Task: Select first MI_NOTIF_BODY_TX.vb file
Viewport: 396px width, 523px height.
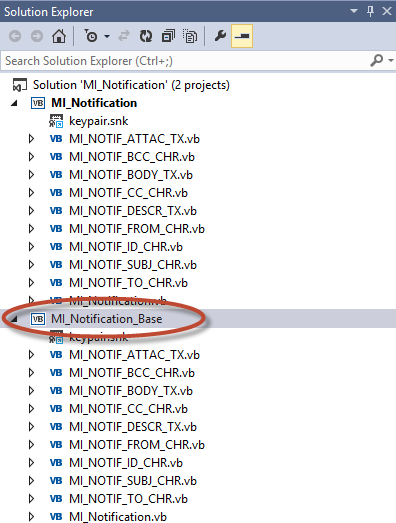Action: pos(131,175)
